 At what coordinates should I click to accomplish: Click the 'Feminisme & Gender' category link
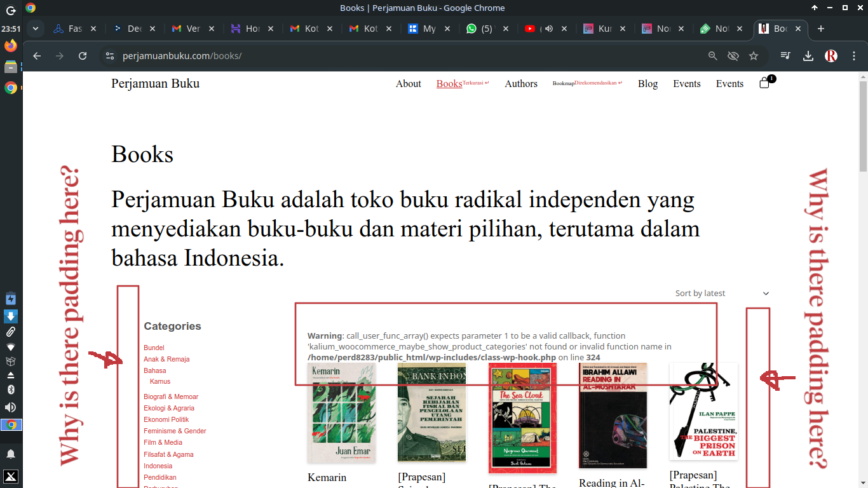pos(175,431)
